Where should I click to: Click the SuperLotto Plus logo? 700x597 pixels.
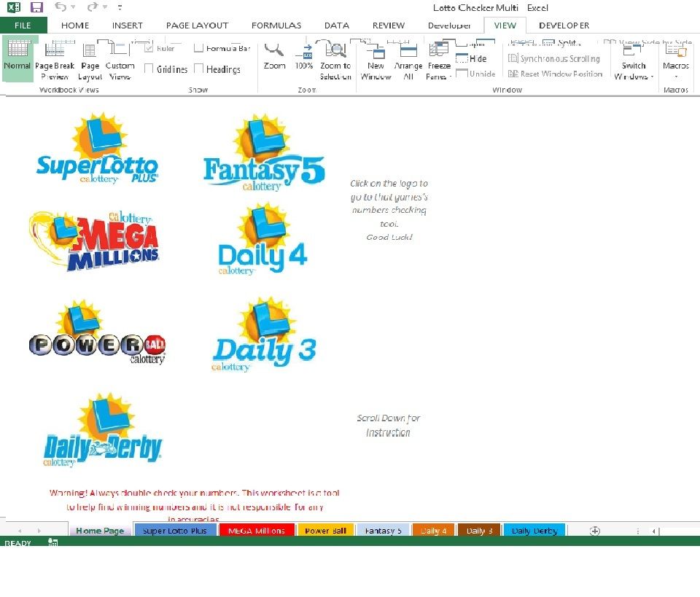(x=97, y=149)
